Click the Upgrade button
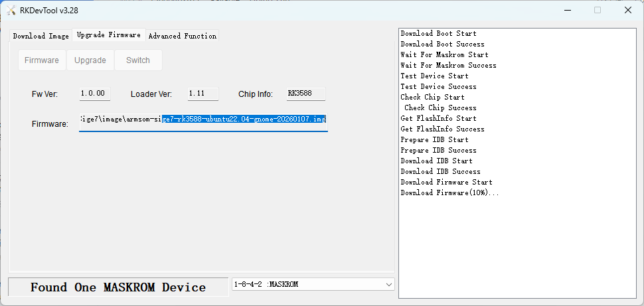The image size is (644, 306). pos(90,60)
